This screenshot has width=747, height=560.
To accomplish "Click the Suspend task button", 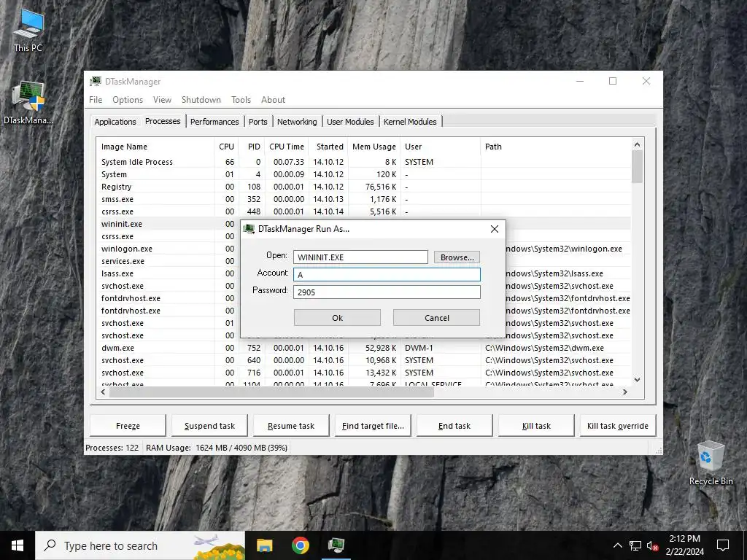I will (209, 426).
